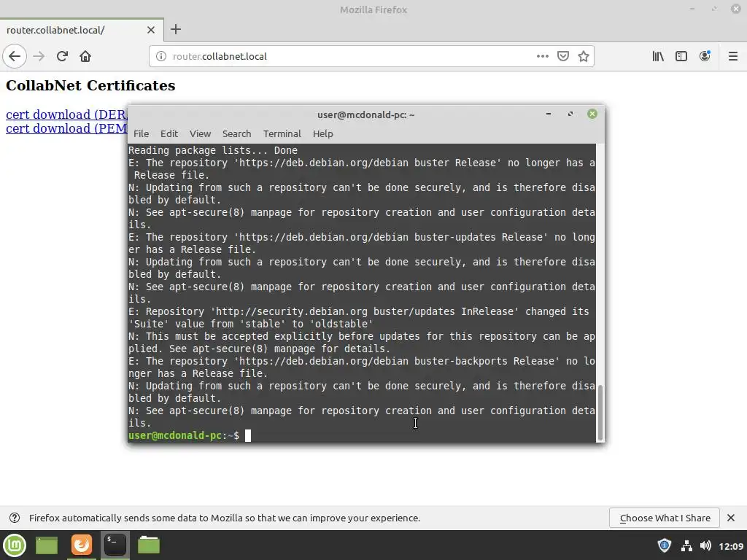This screenshot has width=747, height=560.
Task: Open page actions three-dot menu
Action: pyautogui.click(x=542, y=56)
